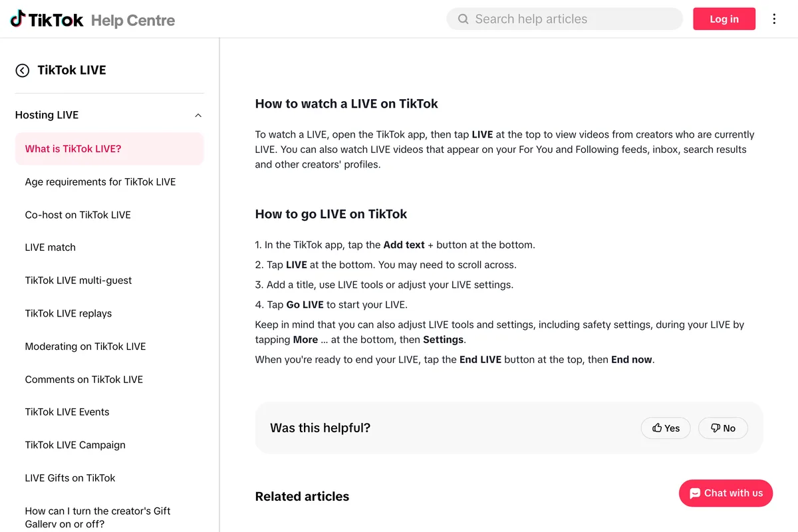Screen dimensions: 798x532
Task: Click bold Go LIVE in step 4
Action: point(305,305)
